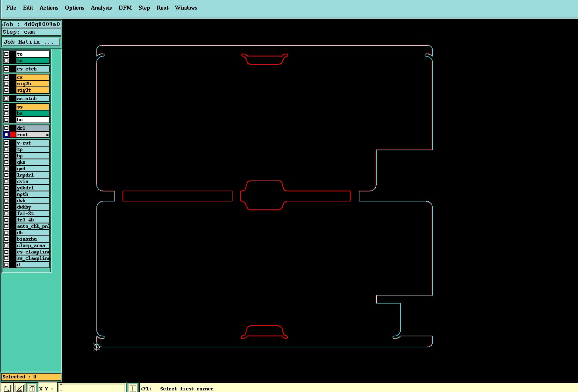The height and width of the screenshot is (392, 578).
Task: Click into the X Y coordinate input field
Action: click(92, 388)
